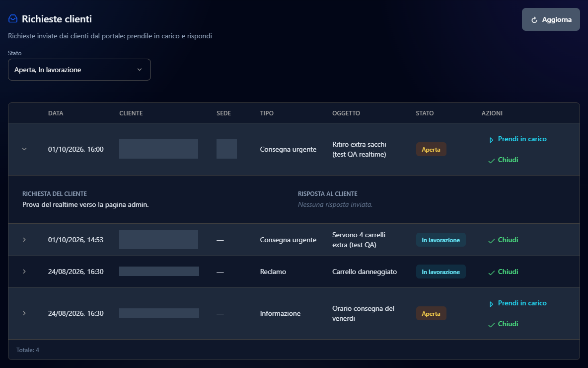Click the AZIONI column header

pos(492,113)
